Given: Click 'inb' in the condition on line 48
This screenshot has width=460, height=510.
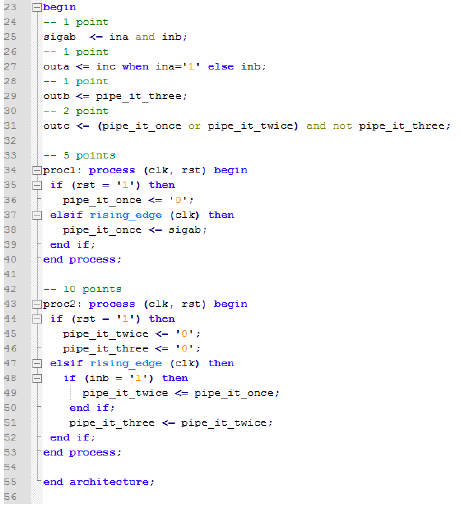Looking at the screenshot, I should point(99,378).
